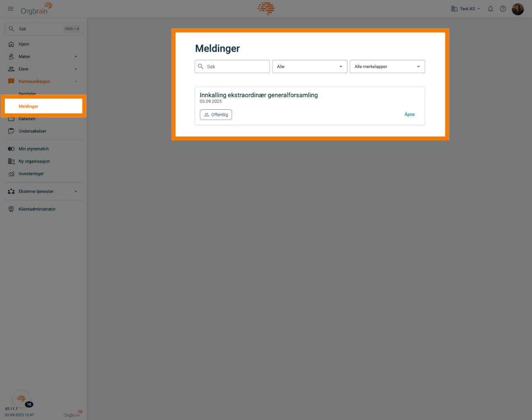Click the Undersøkelser survey icon
The width and height of the screenshot is (532, 420).
coord(11,131)
